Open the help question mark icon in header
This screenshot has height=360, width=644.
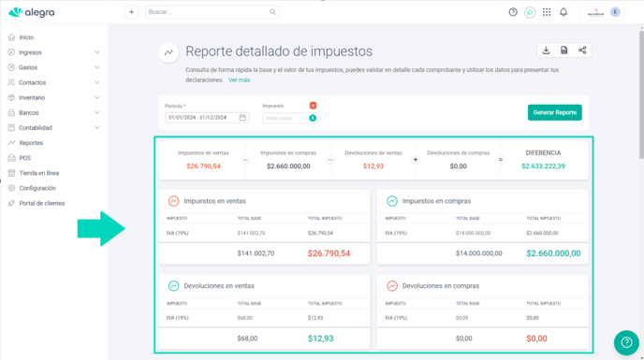tap(513, 12)
